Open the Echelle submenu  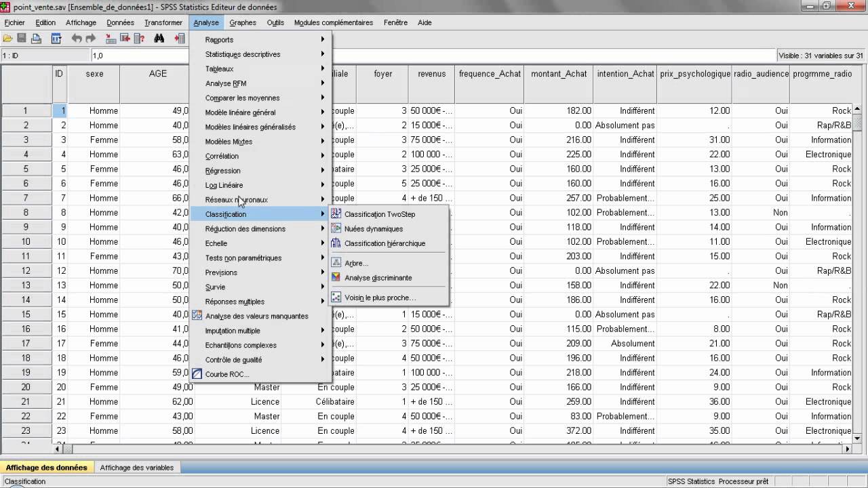tap(260, 243)
